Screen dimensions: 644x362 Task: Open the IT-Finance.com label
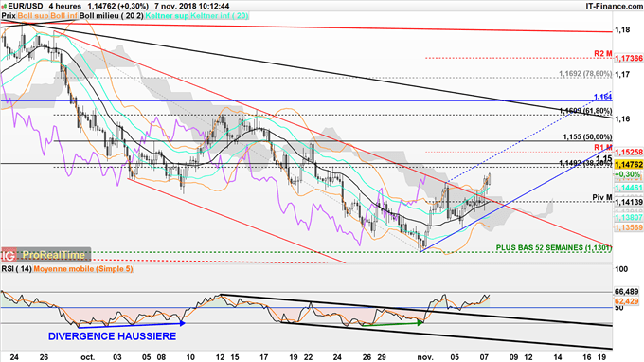(614, 7)
